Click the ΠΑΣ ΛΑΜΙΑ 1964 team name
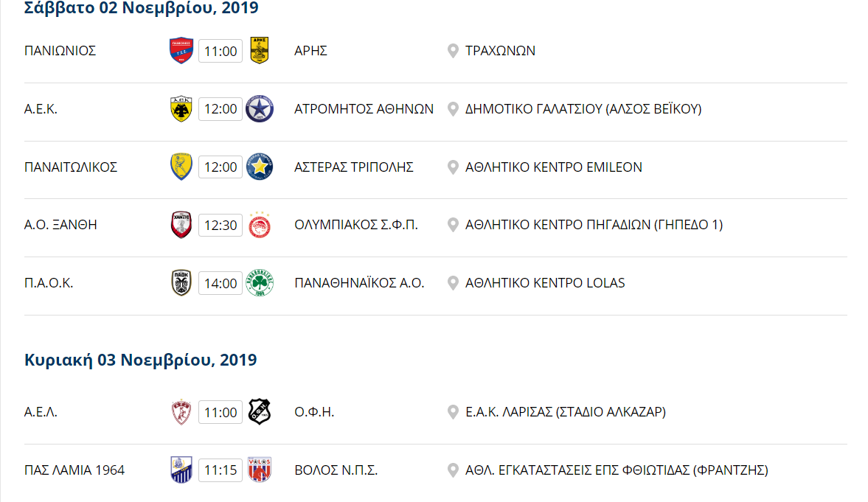 [x=74, y=470]
